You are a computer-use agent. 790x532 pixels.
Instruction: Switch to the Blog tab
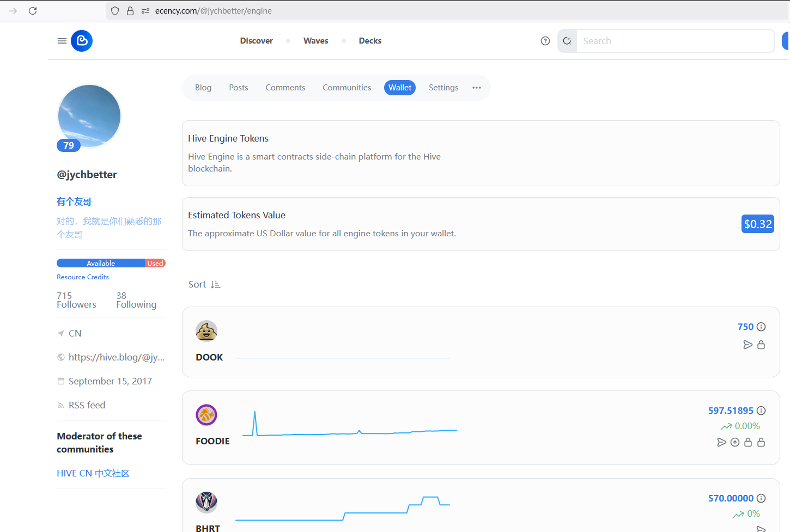point(203,88)
